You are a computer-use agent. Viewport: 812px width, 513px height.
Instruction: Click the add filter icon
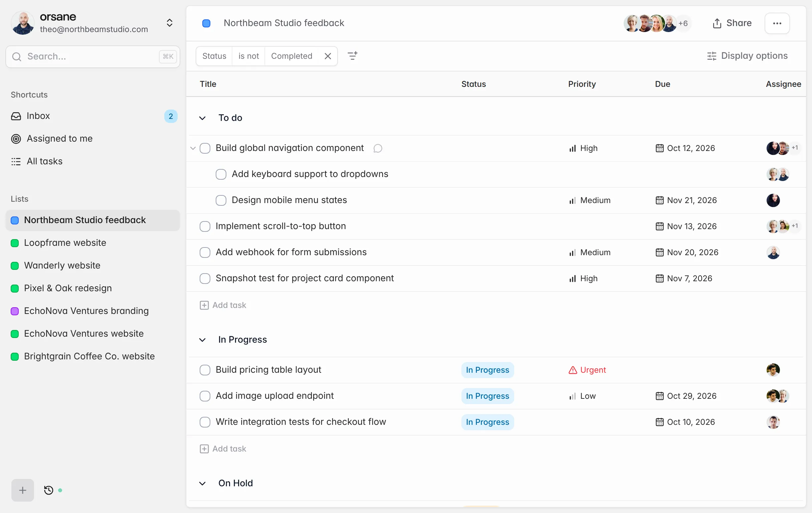pyautogui.click(x=352, y=56)
